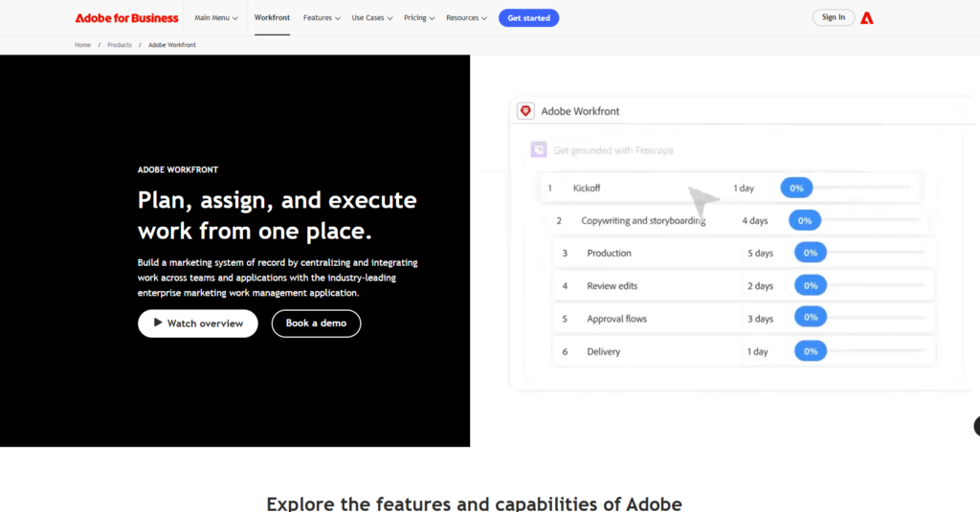980x512 pixels.
Task: Click the play icon in Watch overview
Action: [158, 323]
